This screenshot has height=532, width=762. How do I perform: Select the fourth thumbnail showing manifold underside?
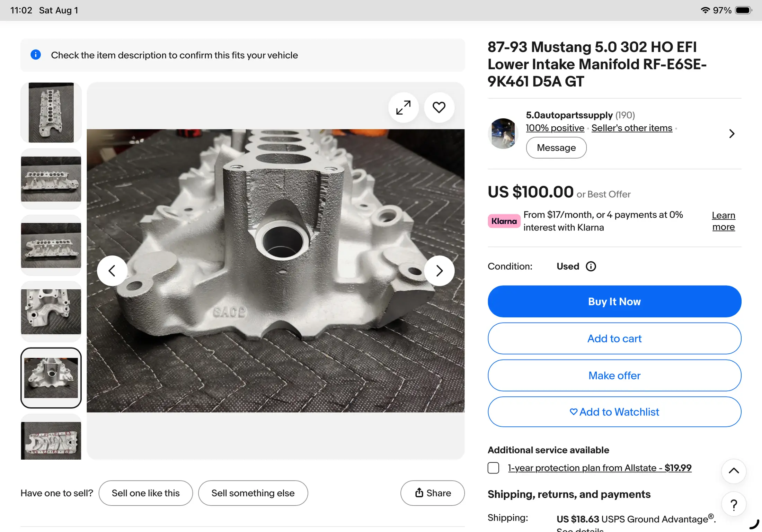pos(51,312)
